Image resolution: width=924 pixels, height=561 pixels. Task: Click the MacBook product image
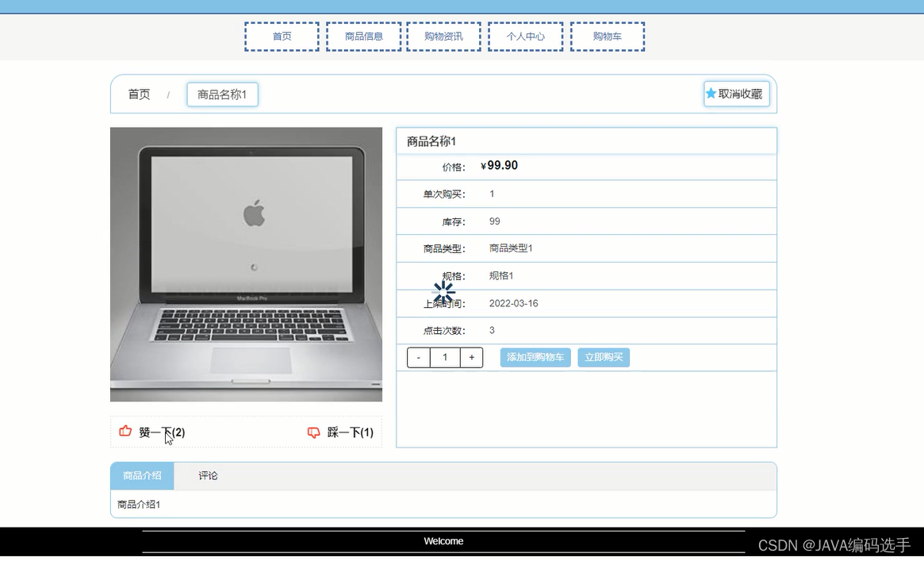pyautogui.click(x=247, y=264)
